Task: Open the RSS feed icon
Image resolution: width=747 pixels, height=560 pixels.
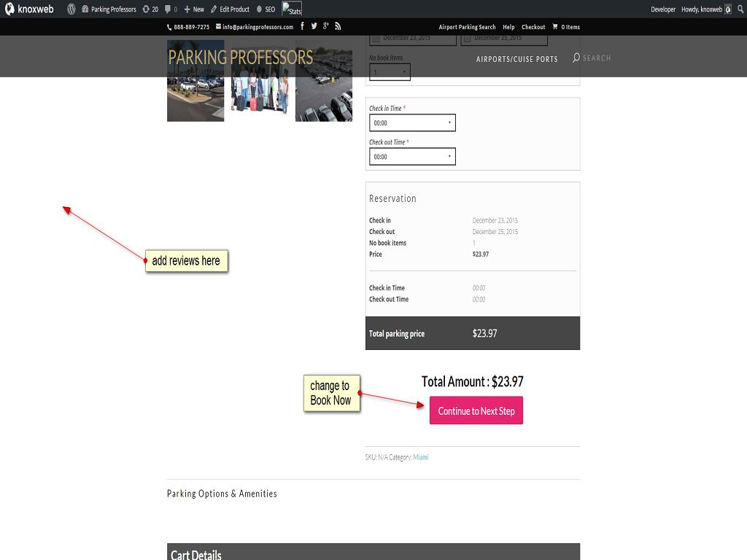Action: [x=338, y=26]
